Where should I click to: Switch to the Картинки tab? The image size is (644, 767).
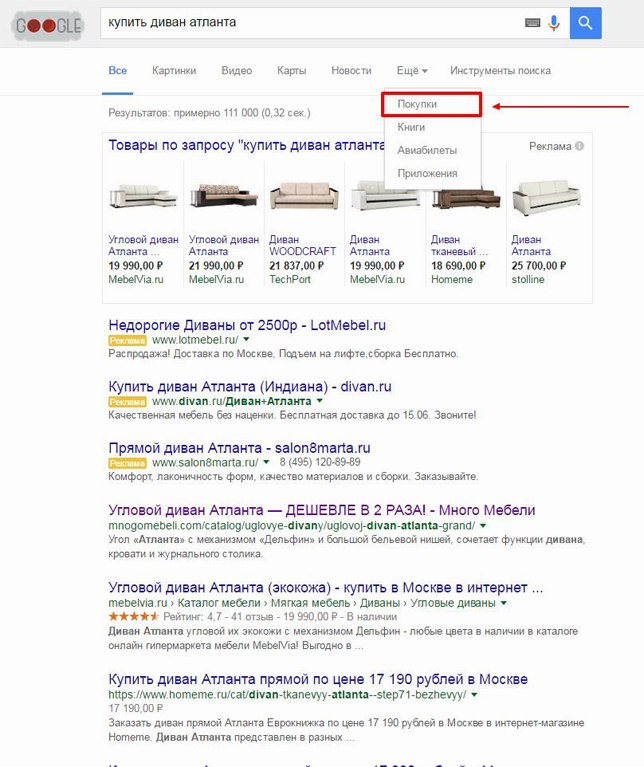click(x=174, y=70)
